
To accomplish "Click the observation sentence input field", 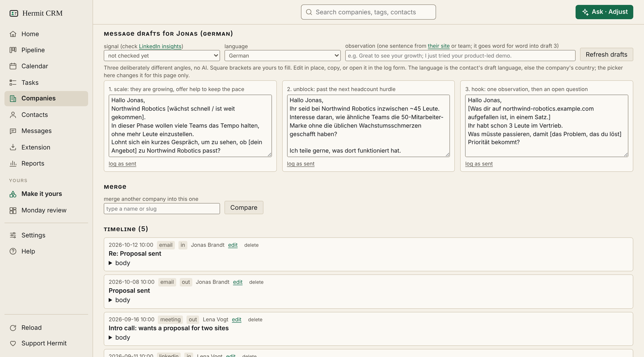I will click(x=460, y=55).
